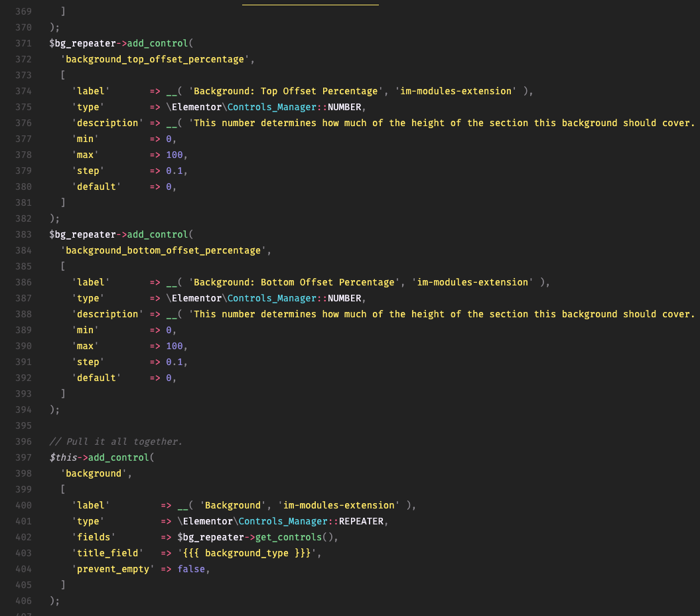Click the 'step' key on line 379

88,171
